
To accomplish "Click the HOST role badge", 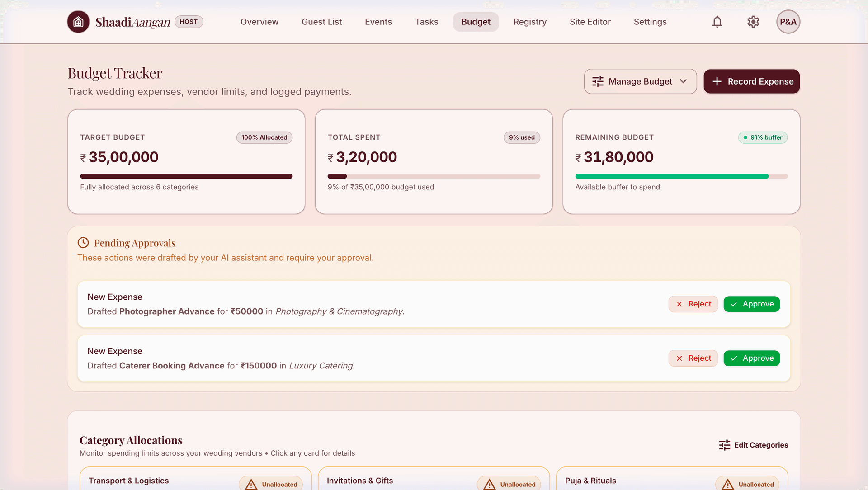I will click(x=189, y=22).
